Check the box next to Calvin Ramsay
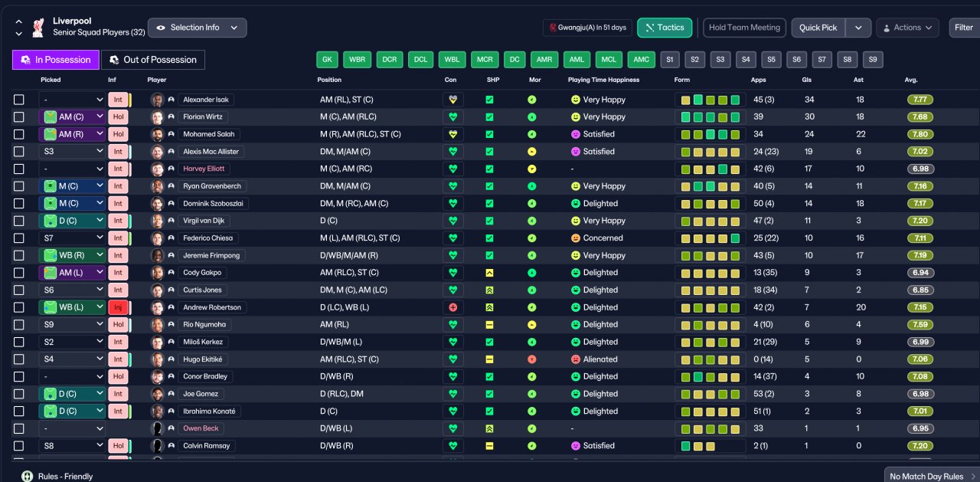980x482 pixels. (19, 446)
